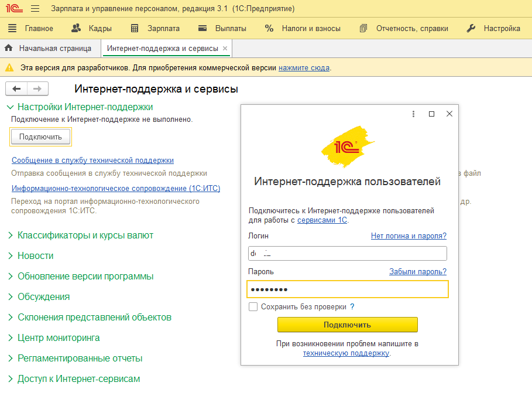Click the question mark help next to Сохранить без проверки
The image size is (532, 406).
tap(352, 307)
